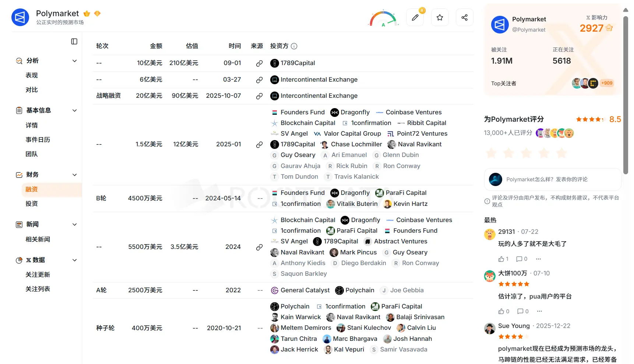The height and width of the screenshot is (364, 634).
Task: Click the 估值 column header
Action: [x=192, y=46]
